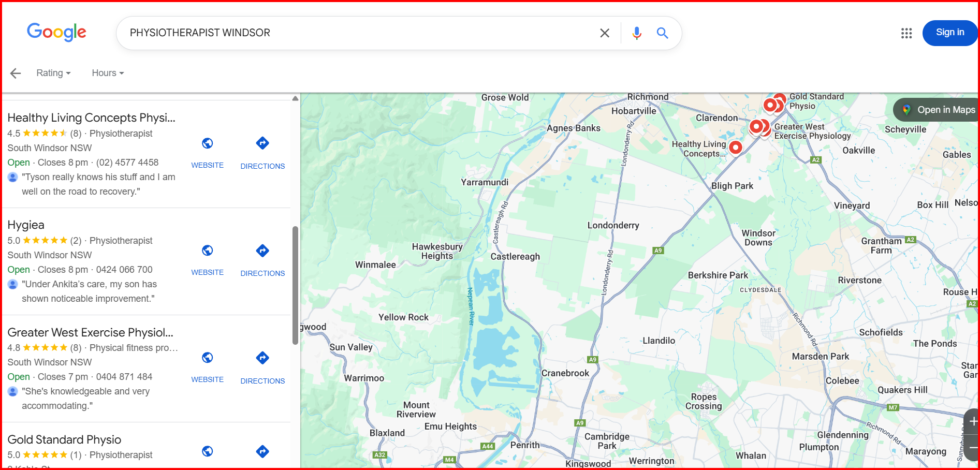Click the Google logo
The height and width of the screenshot is (470, 980).
[56, 32]
